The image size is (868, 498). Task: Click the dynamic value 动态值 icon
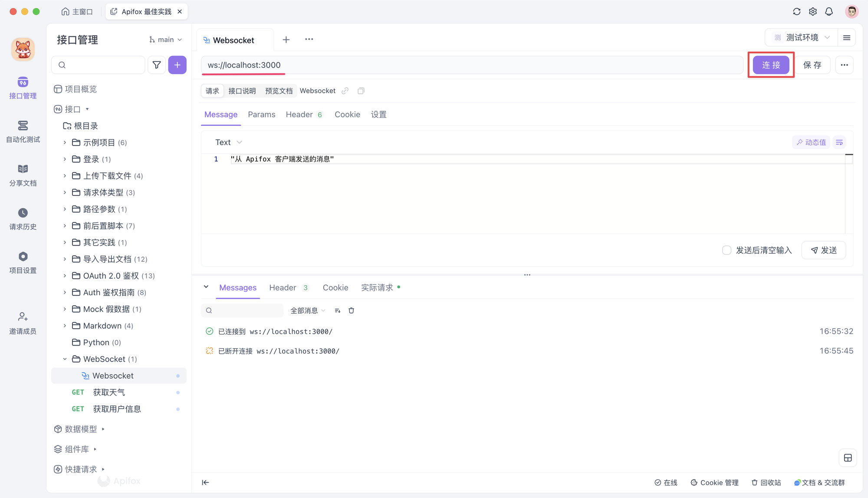(812, 142)
